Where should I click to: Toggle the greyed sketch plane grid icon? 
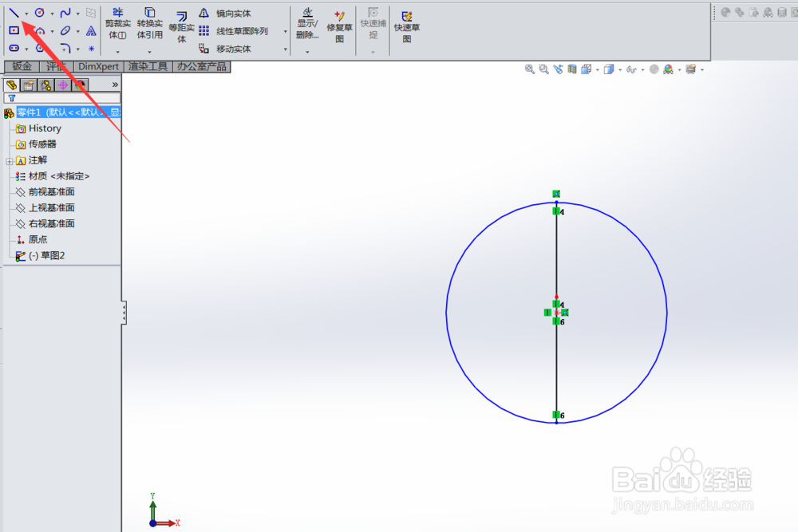click(x=91, y=13)
